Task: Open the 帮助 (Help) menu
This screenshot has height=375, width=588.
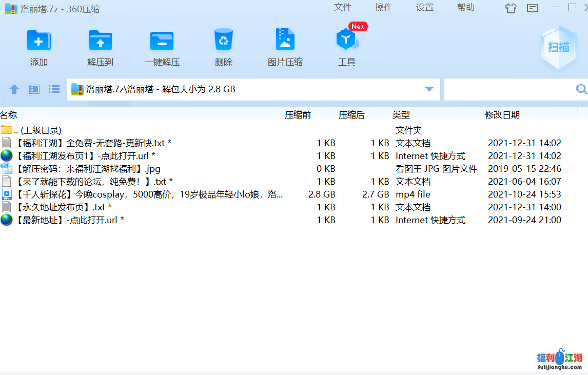Action: coord(466,7)
